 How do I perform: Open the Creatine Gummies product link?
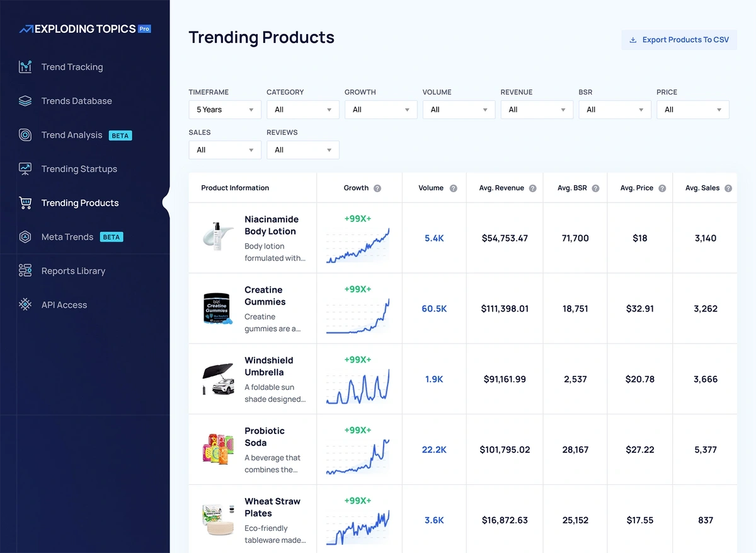click(265, 296)
